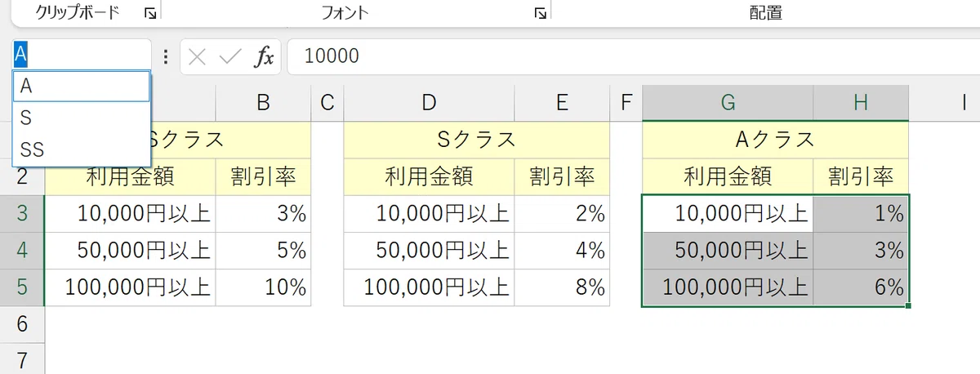This screenshot has height=374, width=980.
Task: Click 100,000円以上 cell in column A
Action: point(131,287)
